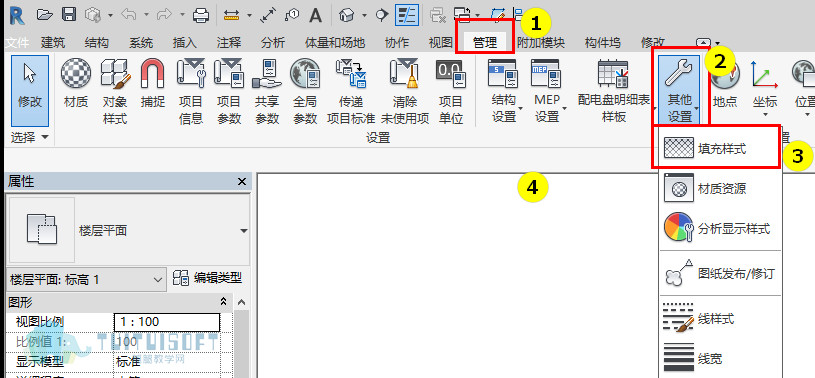Click the Switch Windows icon
This screenshot has width=815, height=378.
[461, 16]
